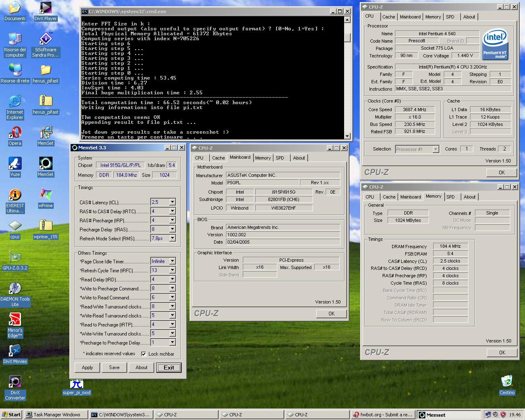The width and height of the screenshot is (525, 420).
Task: Click Save button in MemSet
Action: pyautogui.click(x=114, y=367)
